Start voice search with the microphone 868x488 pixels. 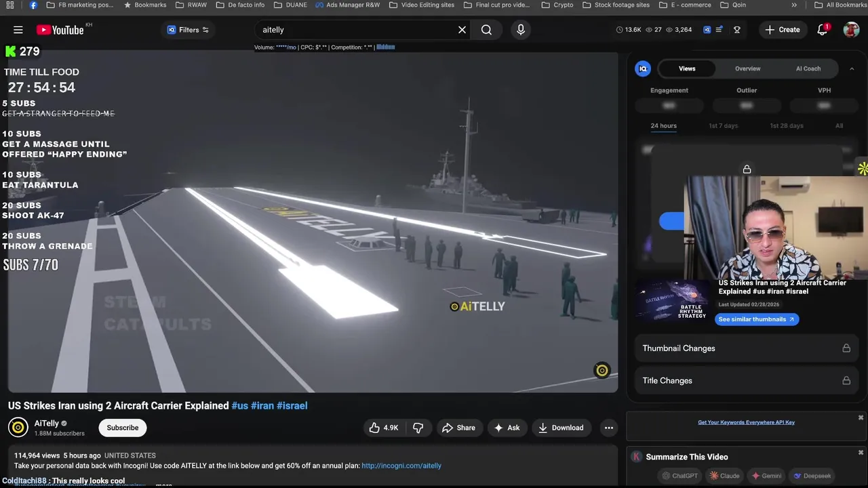[x=521, y=30]
